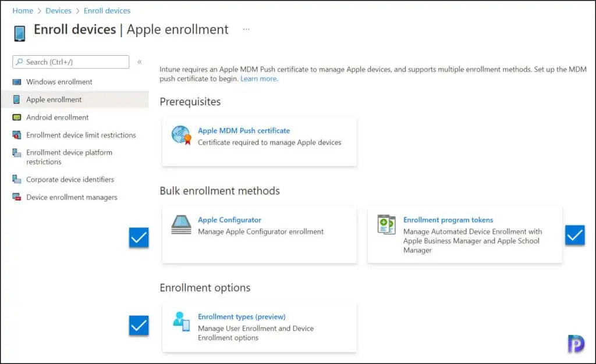Click the Enrollment program tokens icon

point(386,224)
